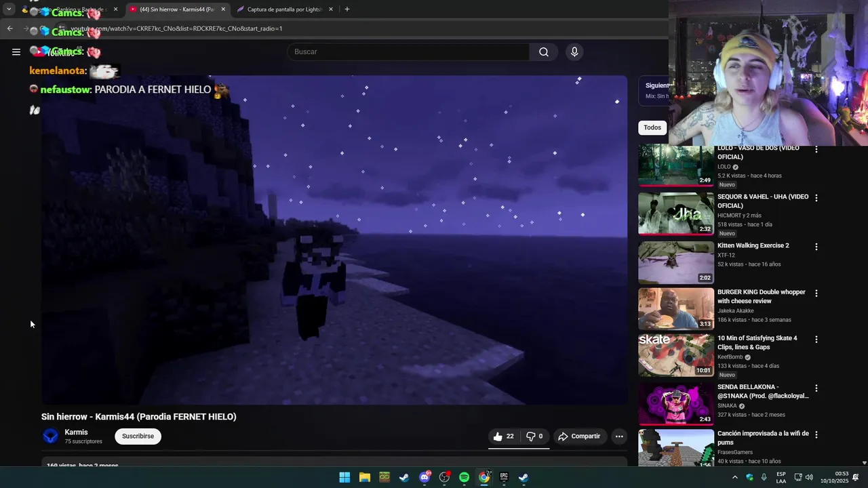Play 10 Min of Satisfying Skate 4 thumbnail

tap(675, 355)
